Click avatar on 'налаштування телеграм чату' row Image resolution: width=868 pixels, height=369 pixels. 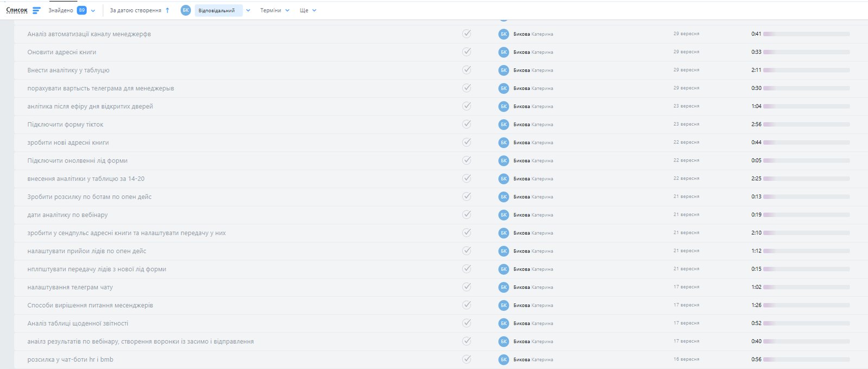(503, 287)
